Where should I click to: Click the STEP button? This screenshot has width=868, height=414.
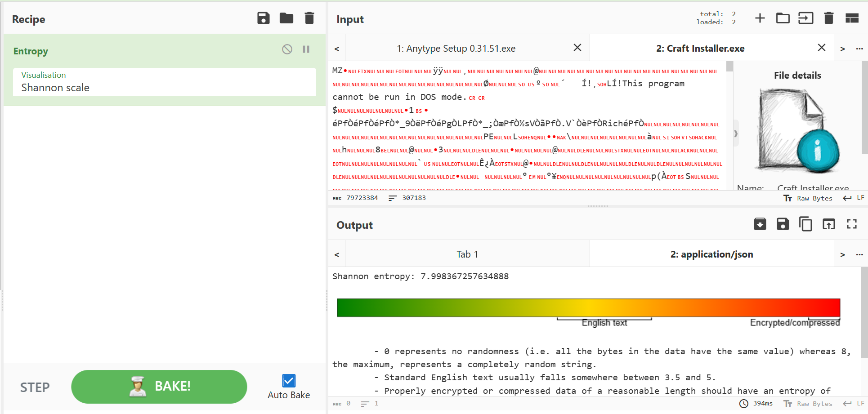pyautogui.click(x=35, y=387)
